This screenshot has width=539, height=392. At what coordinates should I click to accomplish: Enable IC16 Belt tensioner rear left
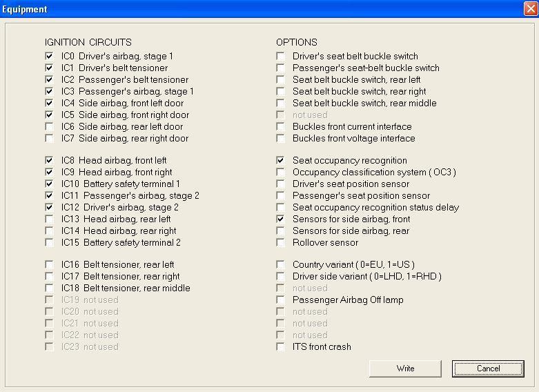(49, 264)
